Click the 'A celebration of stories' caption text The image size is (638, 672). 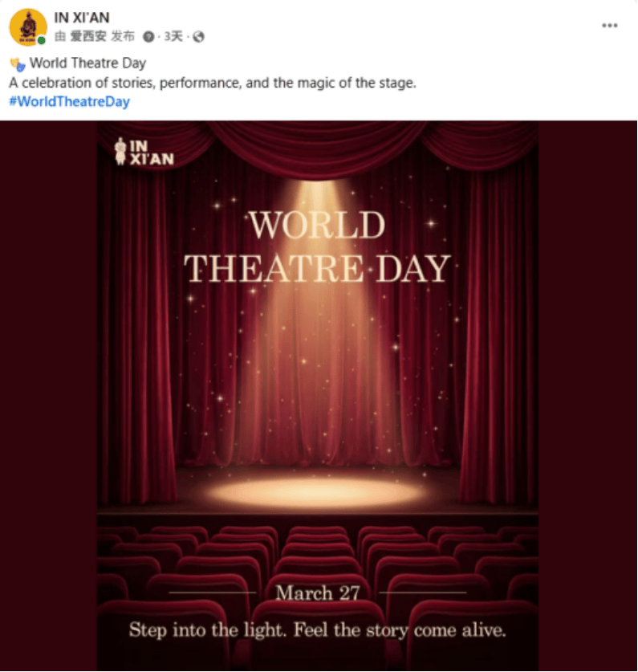tap(213, 83)
